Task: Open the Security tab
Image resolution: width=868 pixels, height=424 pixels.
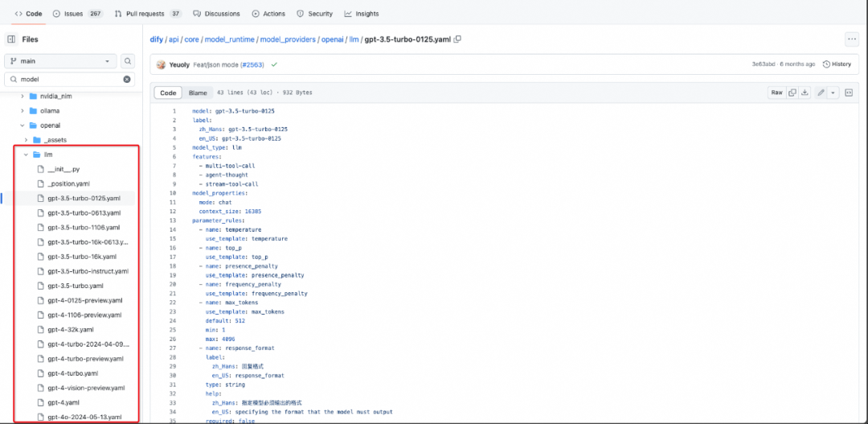Action: click(x=314, y=14)
